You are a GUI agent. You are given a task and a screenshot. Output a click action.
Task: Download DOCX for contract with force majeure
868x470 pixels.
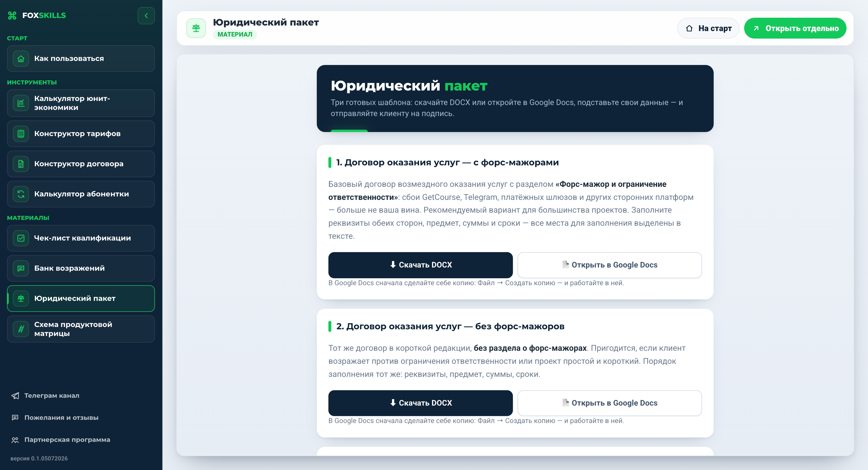pyautogui.click(x=421, y=265)
